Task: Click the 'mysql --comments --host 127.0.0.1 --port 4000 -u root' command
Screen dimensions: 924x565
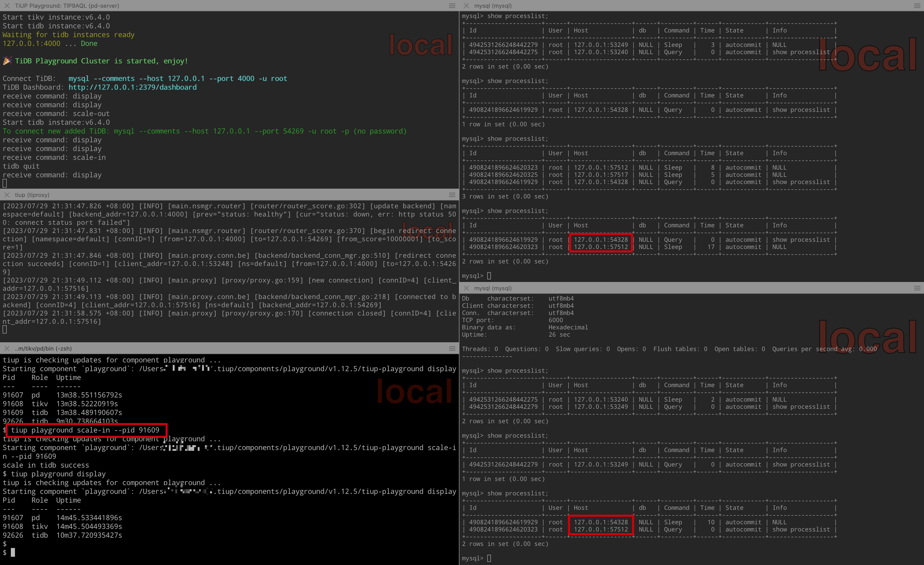Action: coord(178,78)
